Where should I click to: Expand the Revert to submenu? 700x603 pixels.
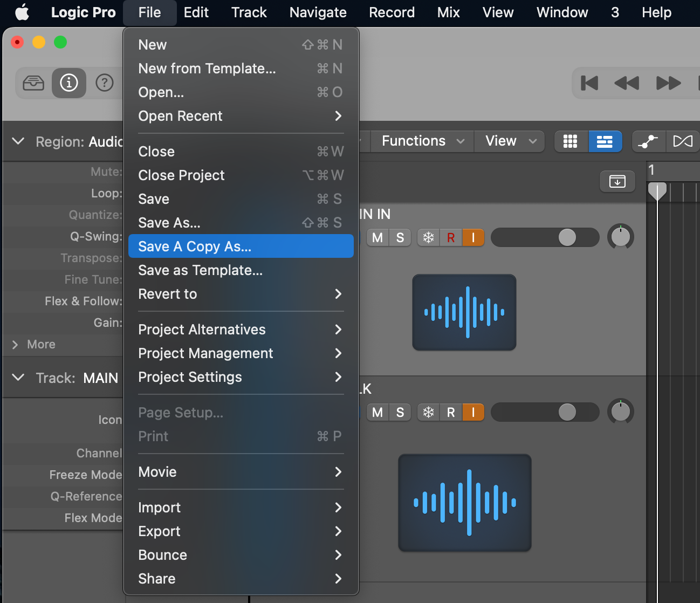pyautogui.click(x=241, y=294)
